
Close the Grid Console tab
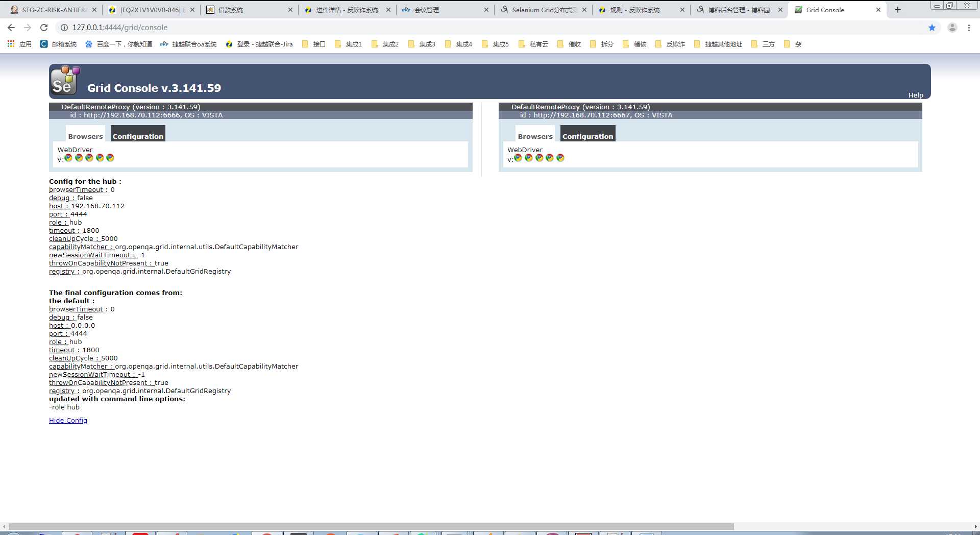click(x=878, y=10)
